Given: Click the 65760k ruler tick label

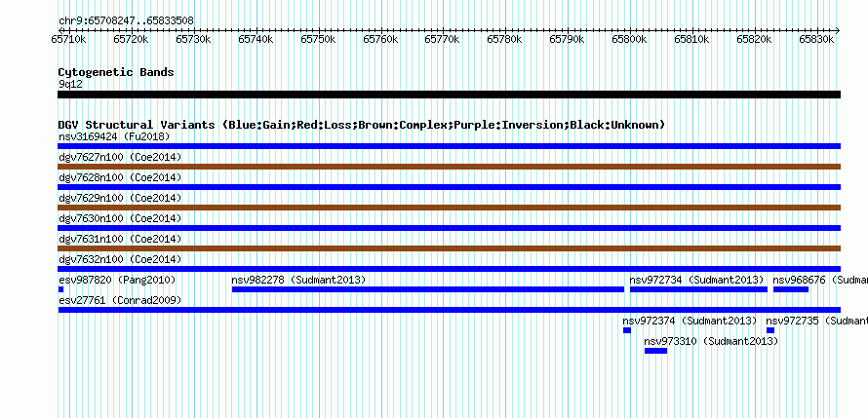Looking at the screenshot, I should click(x=381, y=39).
